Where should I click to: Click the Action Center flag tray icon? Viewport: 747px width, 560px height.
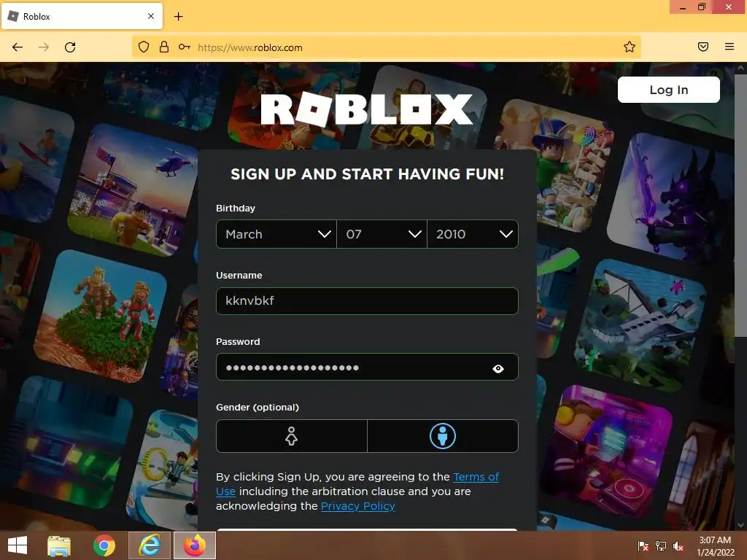point(643,545)
